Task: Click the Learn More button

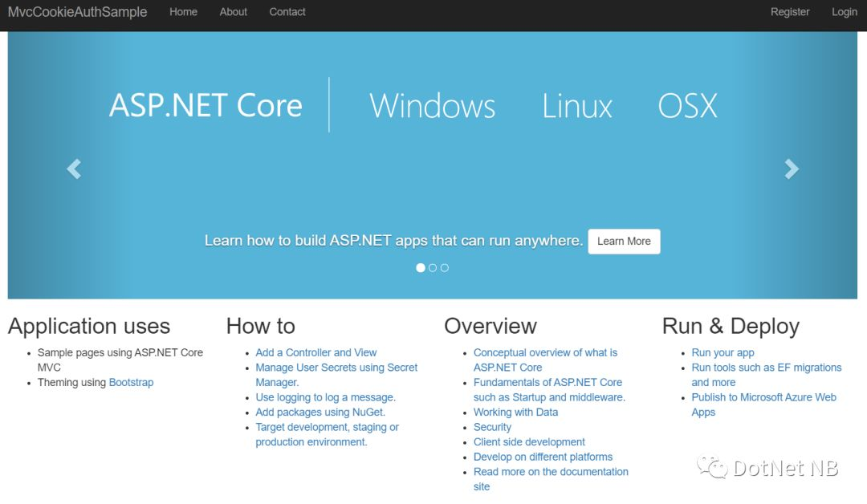Action: coord(624,242)
